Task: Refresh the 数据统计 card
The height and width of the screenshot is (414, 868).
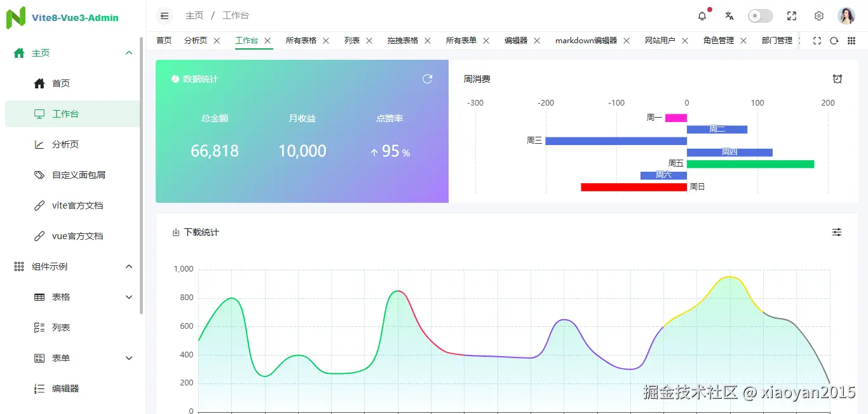Action: pos(428,79)
